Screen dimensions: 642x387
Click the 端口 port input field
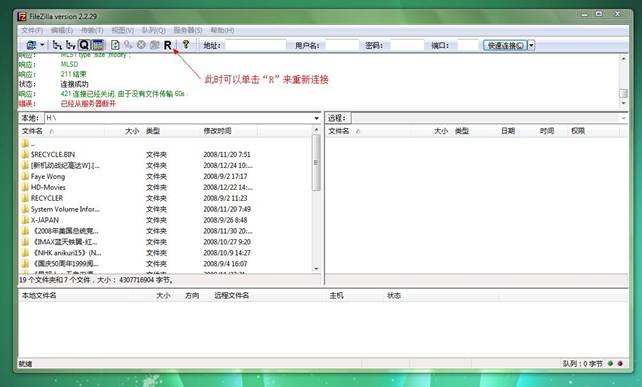468,45
